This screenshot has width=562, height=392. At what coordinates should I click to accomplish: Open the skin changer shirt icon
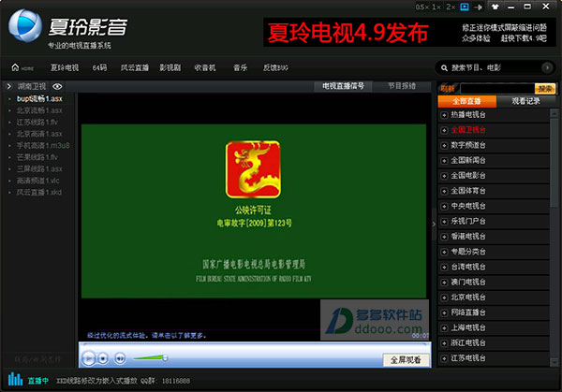tap(495, 7)
